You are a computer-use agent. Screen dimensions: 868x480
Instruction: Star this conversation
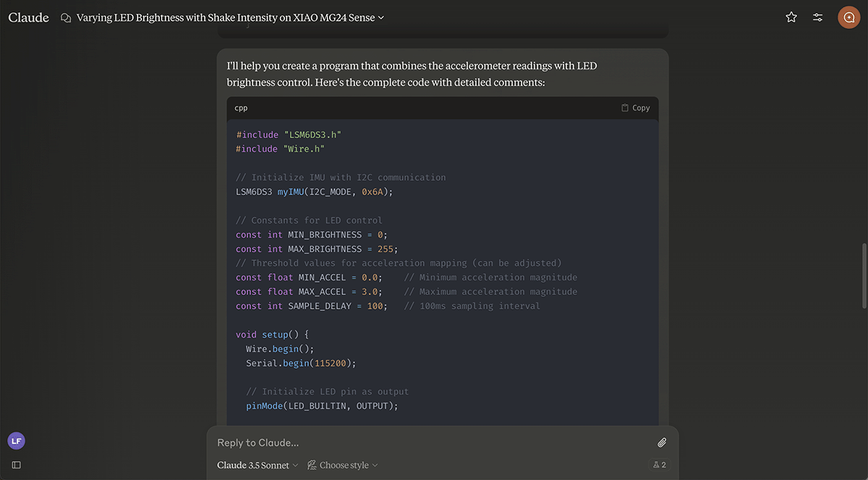coord(791,17)
